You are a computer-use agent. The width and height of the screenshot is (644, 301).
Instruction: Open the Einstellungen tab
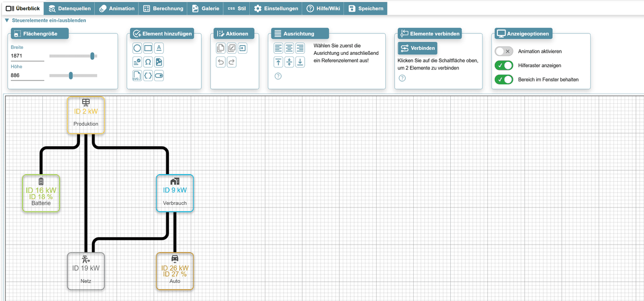pos(276,9)
